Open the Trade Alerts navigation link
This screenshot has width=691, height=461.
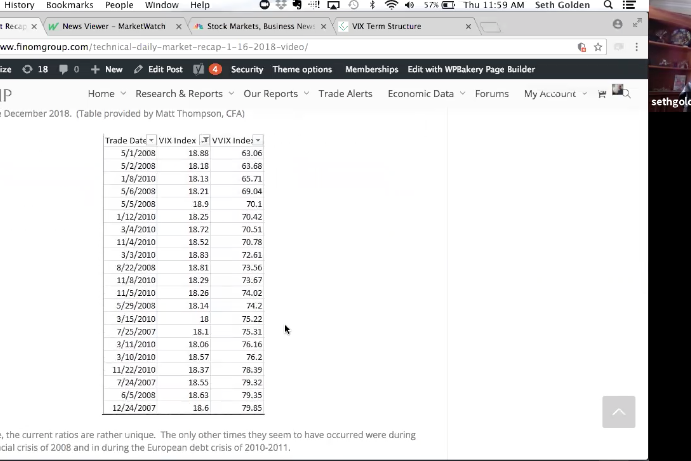point(345,94)
